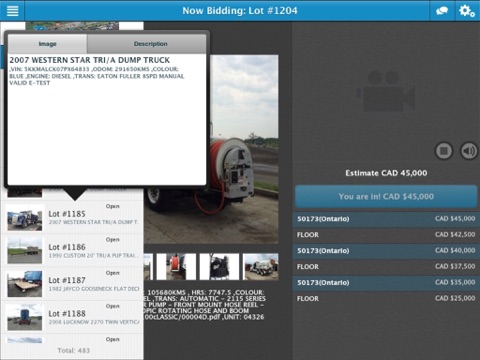Stop the live video stream
This screenshot has height=360, width=480.
444,151
